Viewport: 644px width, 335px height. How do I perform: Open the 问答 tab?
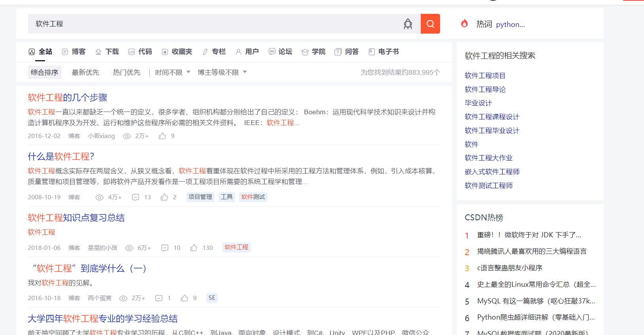click(346, 52)
